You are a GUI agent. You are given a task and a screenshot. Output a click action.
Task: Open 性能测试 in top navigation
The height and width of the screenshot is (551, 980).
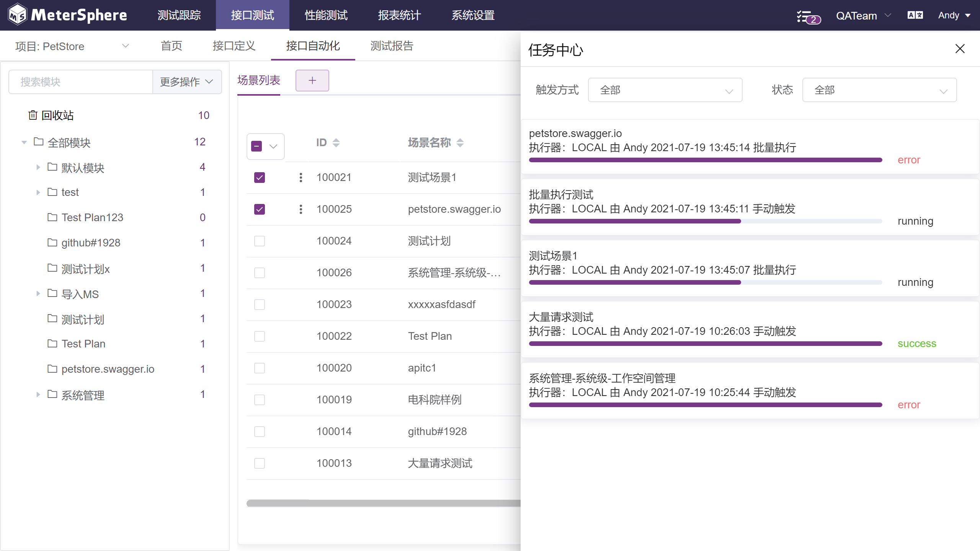[x=326, y=15]
